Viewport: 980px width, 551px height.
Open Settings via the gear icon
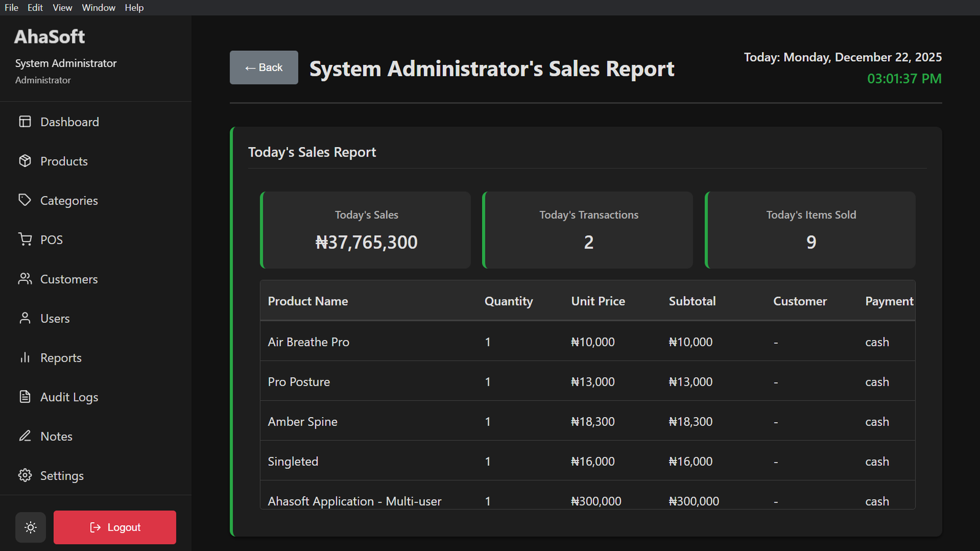tap(25, 475)
